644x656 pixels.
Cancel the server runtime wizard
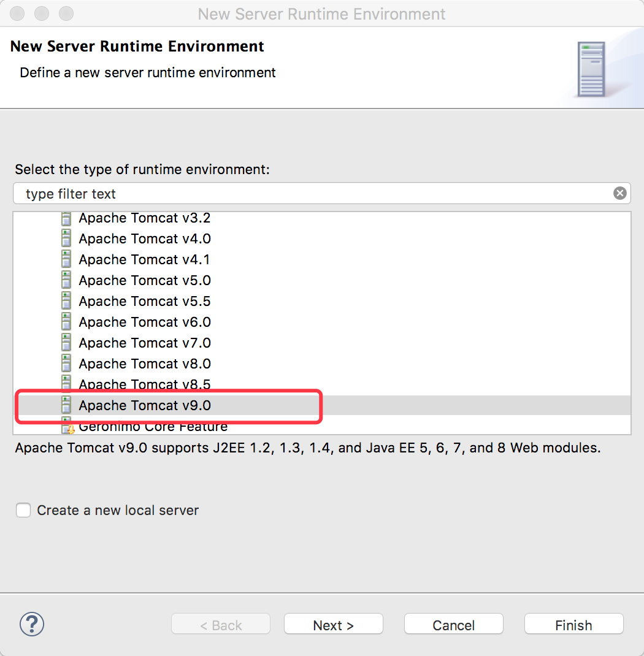pyautogui.click(x=453, y=624)
